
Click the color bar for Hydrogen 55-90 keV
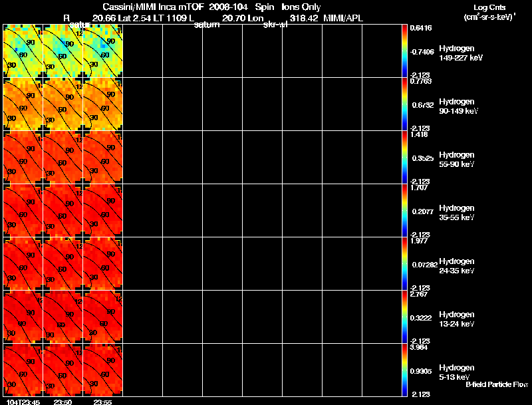pyautogui.click(x=404, y=158)
